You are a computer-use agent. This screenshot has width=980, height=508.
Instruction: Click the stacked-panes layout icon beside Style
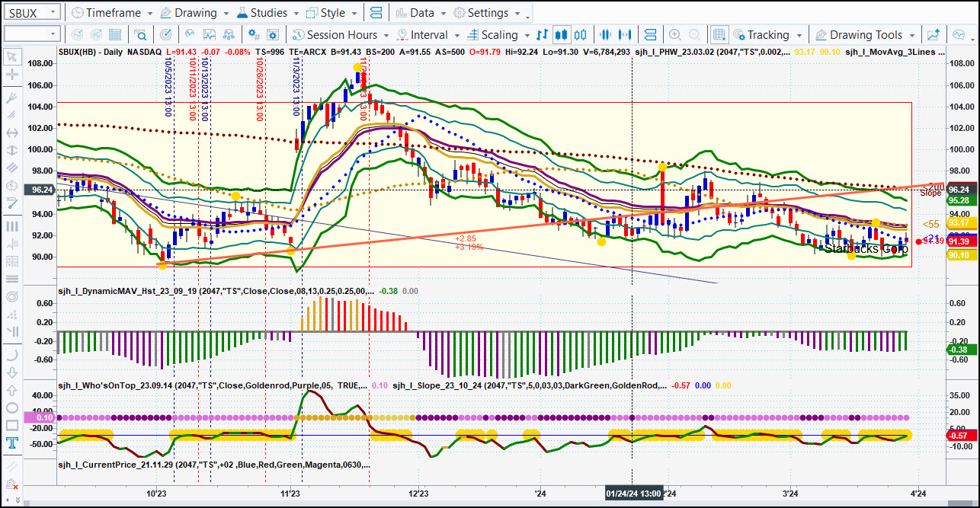pos(376,13)
